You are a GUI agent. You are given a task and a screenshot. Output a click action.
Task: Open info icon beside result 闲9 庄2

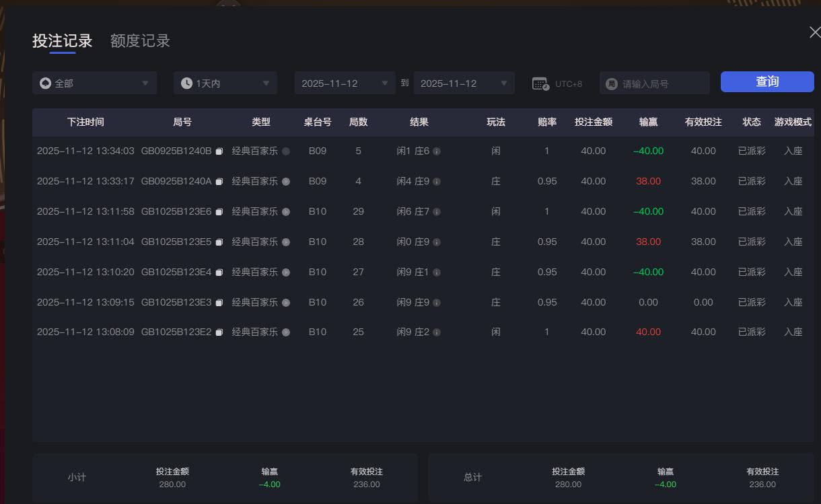pyautogui.click(x=438, y=332)
